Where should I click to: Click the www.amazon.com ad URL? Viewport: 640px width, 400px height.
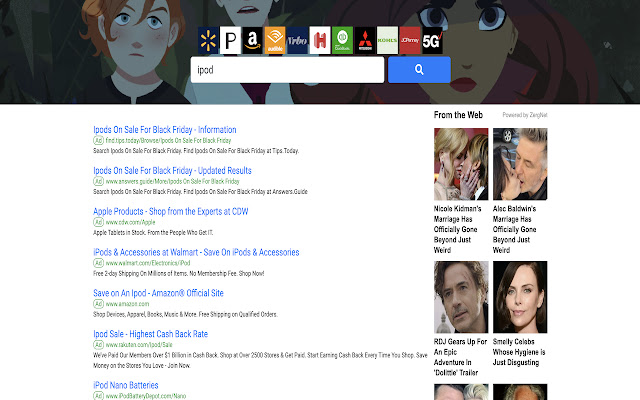click(x=127, y=304)
